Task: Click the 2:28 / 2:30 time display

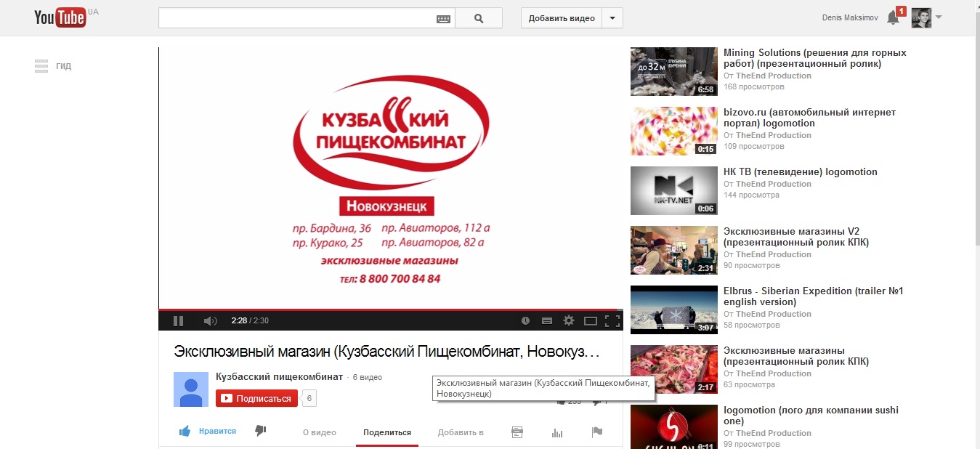Action: tap(250, 320)
